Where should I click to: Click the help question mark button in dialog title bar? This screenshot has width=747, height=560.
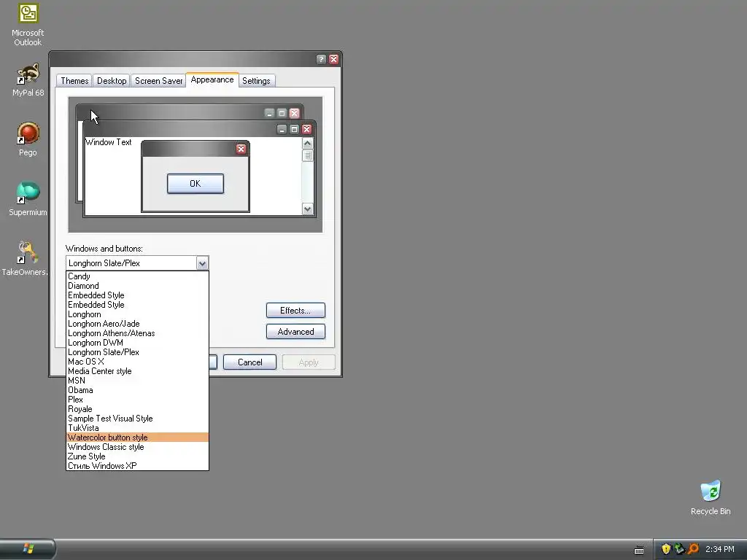[x=321, y=59]
